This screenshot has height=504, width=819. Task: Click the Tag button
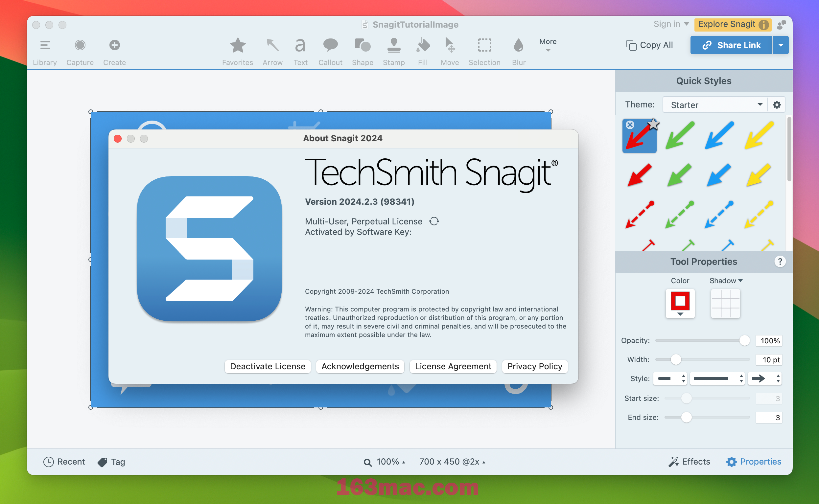click(x=111, y=462)
